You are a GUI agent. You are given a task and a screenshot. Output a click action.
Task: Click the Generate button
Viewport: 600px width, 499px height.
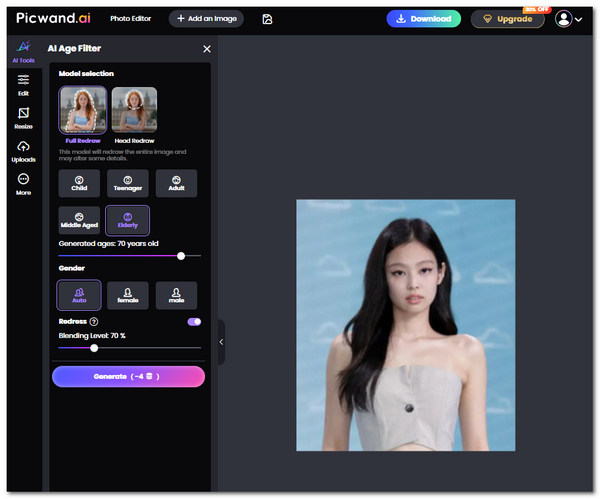click(x=128, y=376)
